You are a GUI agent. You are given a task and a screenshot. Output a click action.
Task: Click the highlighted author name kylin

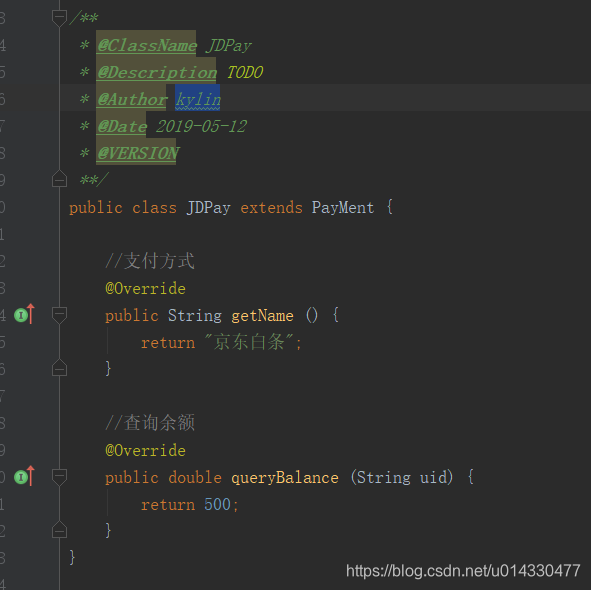point(198,100)
